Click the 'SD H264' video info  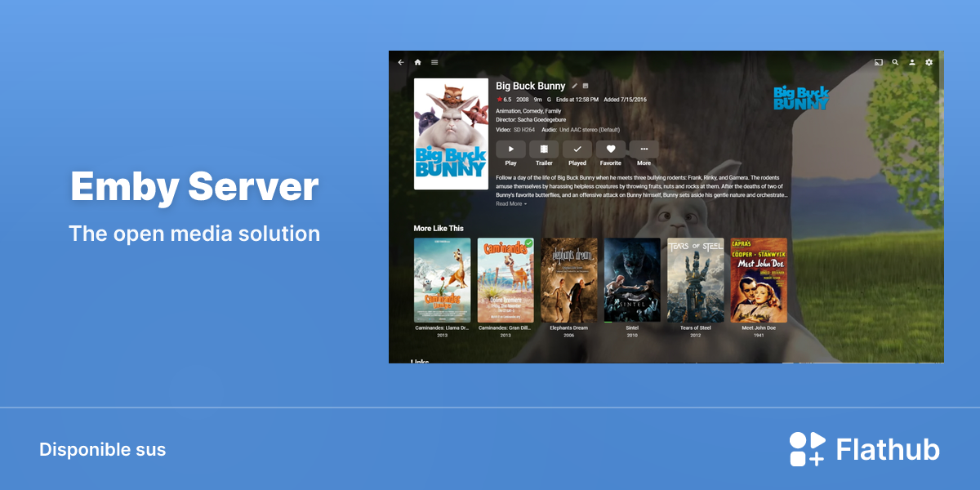[x=526, y=130]
